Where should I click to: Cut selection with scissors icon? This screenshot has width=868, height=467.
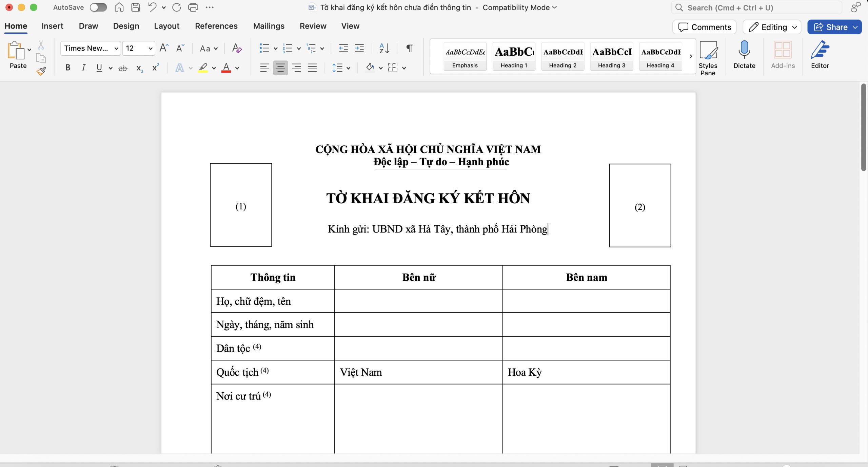41,45
